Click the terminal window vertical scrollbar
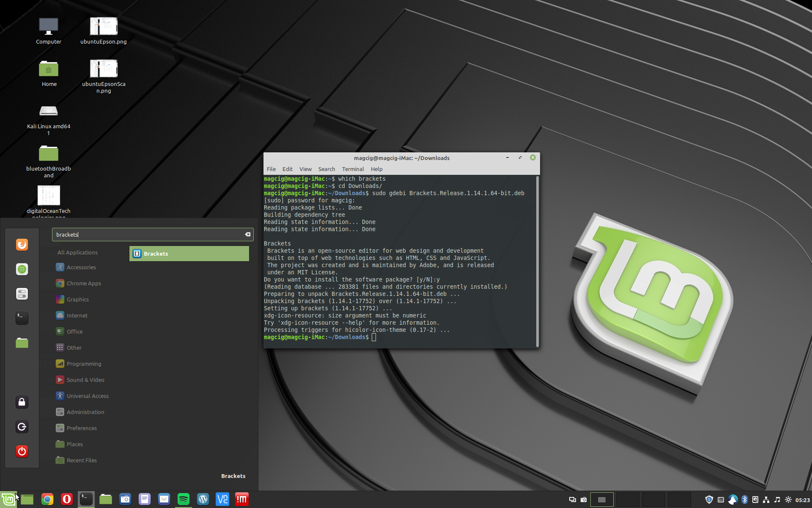Viewport: 812px width, 508px height. 538,261
